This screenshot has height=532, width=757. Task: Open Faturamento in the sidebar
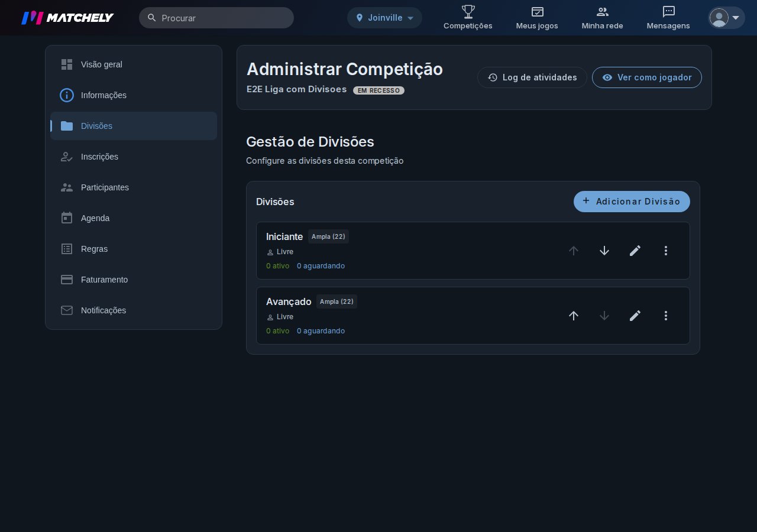point(134,280)
